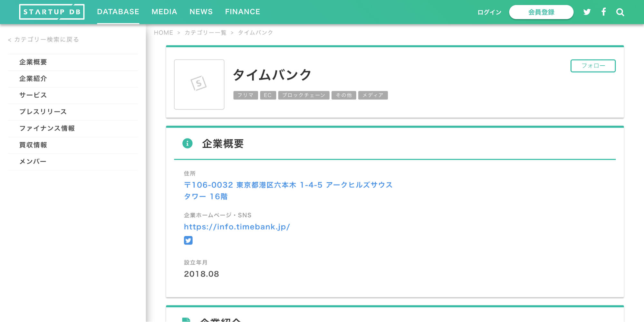Select 企業紹介 in the sidebar

[x=73, y=79]
